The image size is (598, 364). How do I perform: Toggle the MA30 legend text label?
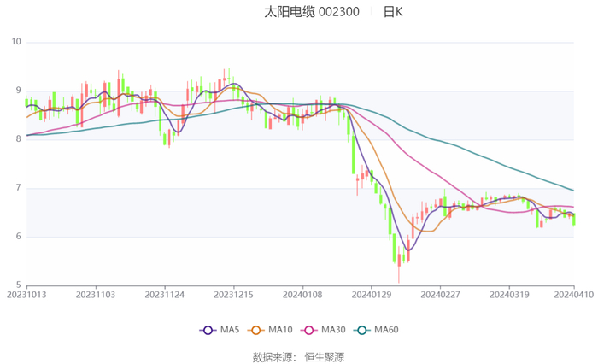(x=332, y=330)
